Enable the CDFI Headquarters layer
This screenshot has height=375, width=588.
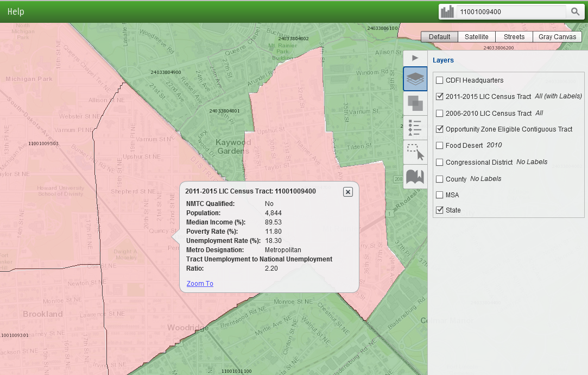[x=440, y=80]
